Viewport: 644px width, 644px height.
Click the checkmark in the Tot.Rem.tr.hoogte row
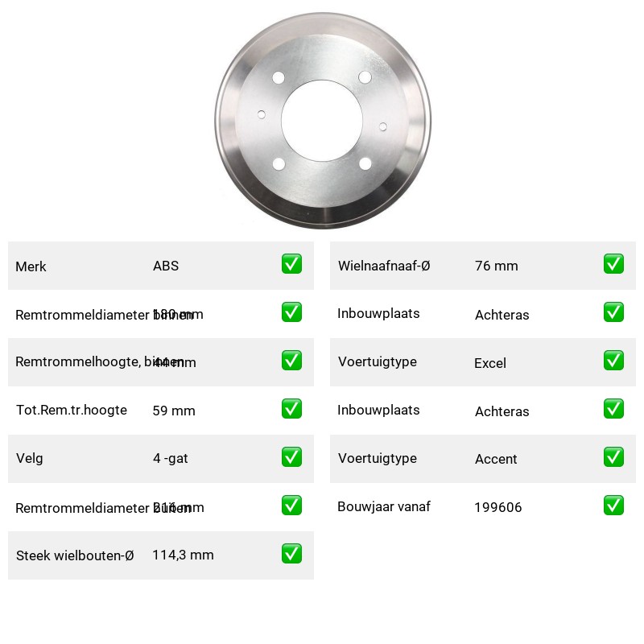click(291, 409)
